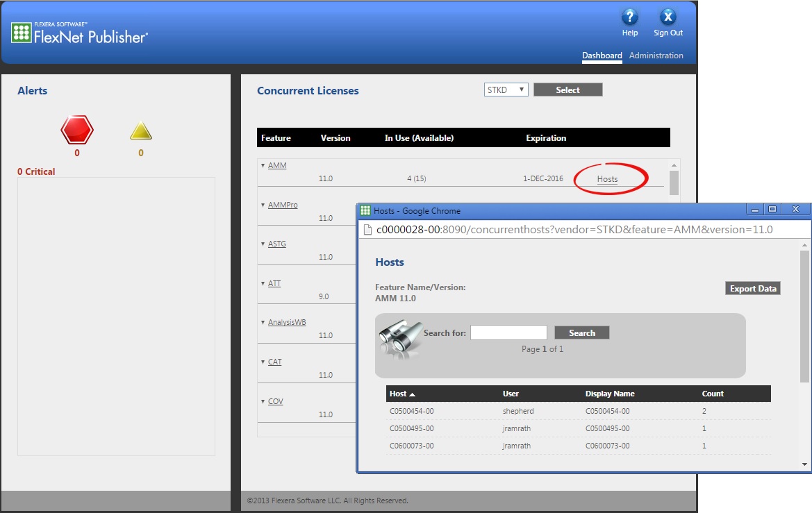
Task: Focus the Search for text field
Action: coord(508,333)
